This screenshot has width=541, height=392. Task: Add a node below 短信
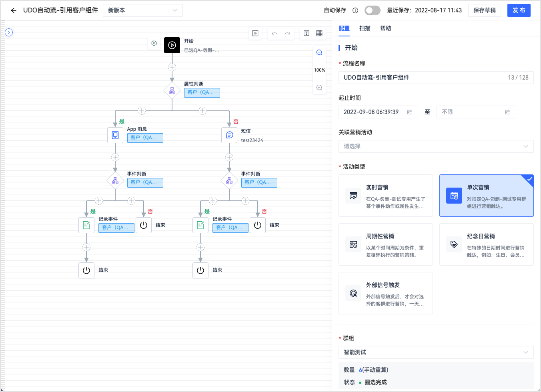coord(229,157)
